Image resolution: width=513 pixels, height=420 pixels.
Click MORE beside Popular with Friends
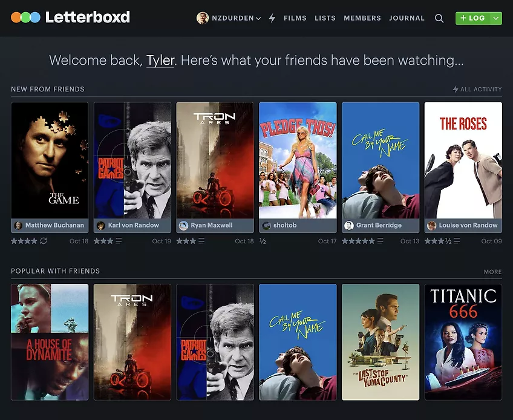pos(492,272)
